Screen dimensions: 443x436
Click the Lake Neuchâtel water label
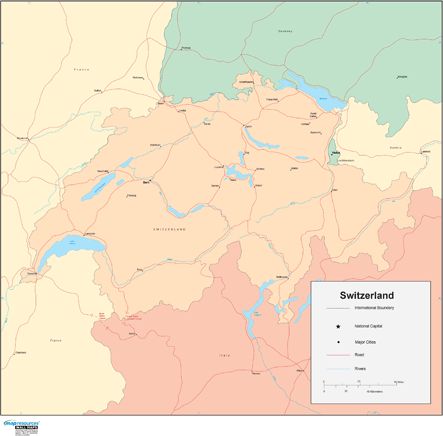[x=100, y=188]
